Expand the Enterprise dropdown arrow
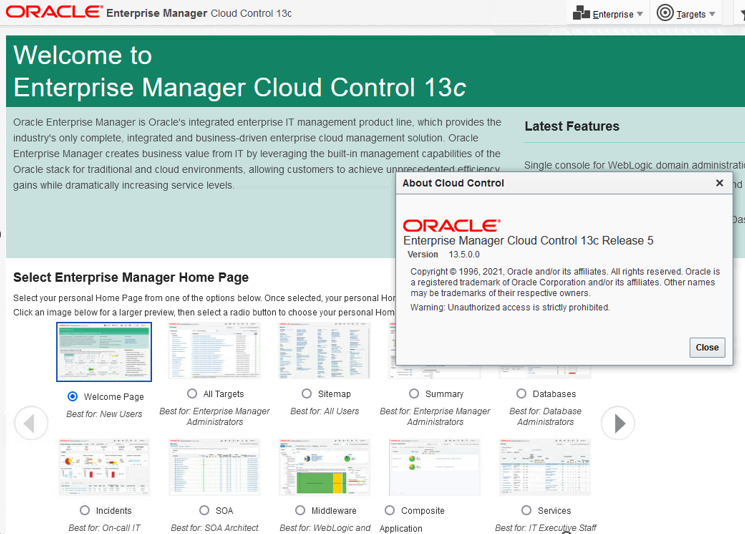Screen dimensions: 745x534 coord(640,14)
